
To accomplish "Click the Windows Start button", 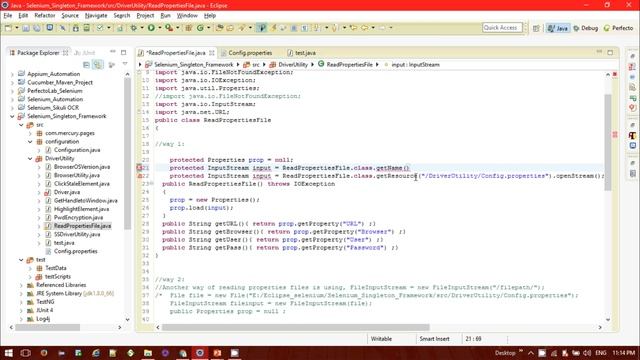I will tap(8, 353).
